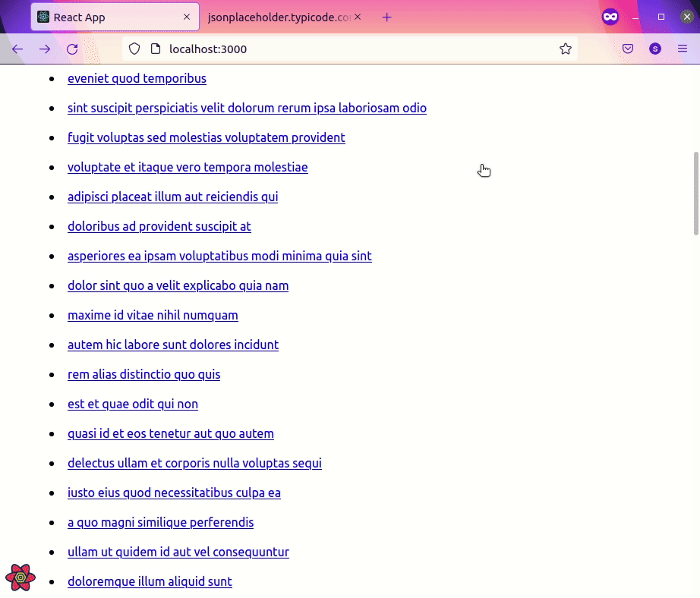
Task: Click the browser back arrow
Action: coord(17,49)
